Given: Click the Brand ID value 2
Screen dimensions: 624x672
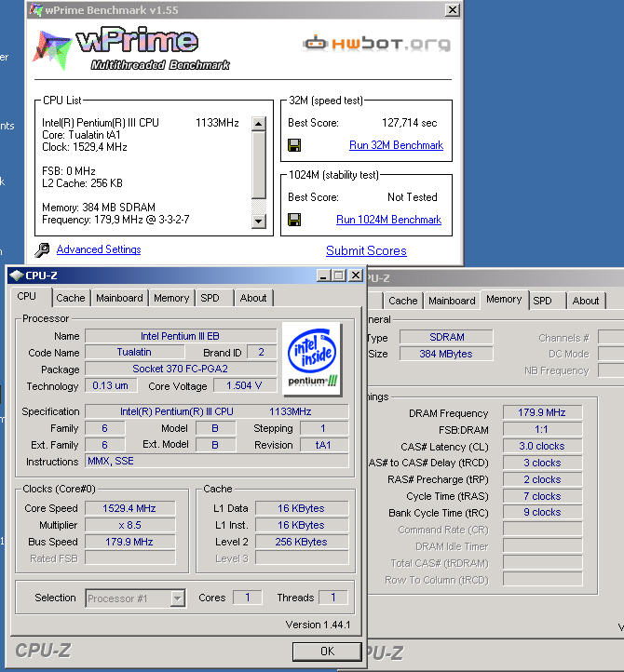Looking at the screenshot, I should (x=262, y=352).
